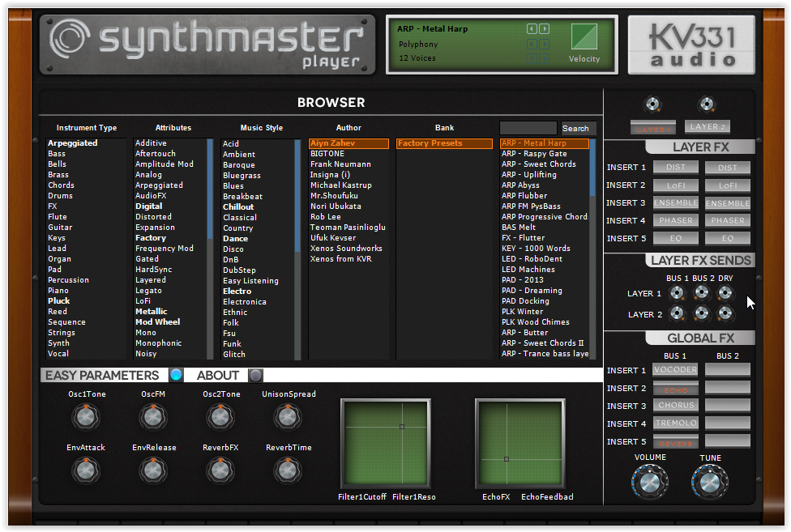Click the Layer 2 Dry send knob
The width and height of the screenshot is (791, 532).
[725, 313]
